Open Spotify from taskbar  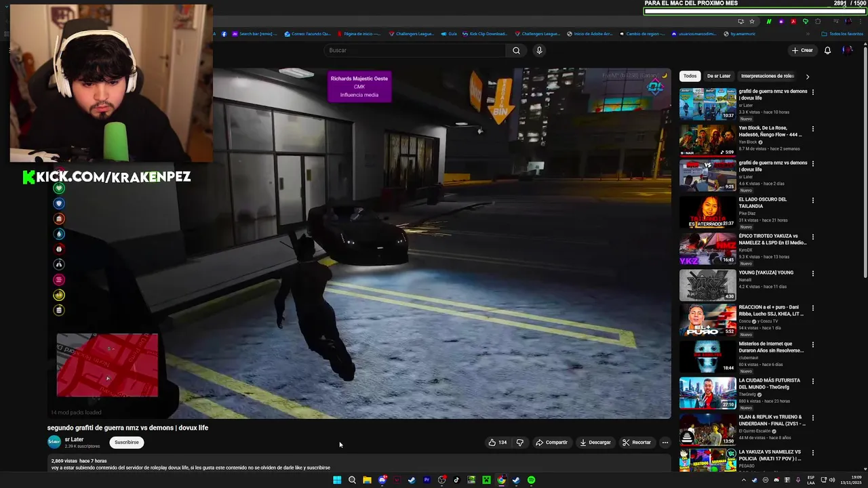coord(531,480)
